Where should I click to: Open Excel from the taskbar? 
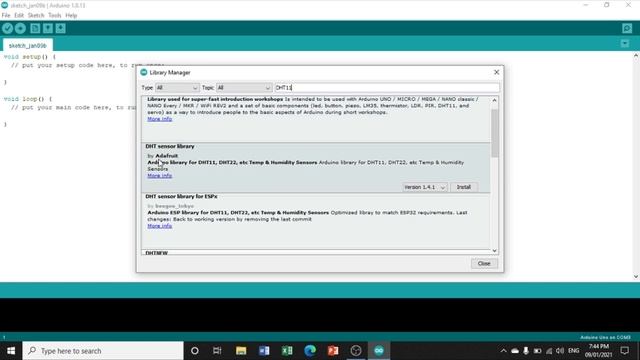(287, 351)
